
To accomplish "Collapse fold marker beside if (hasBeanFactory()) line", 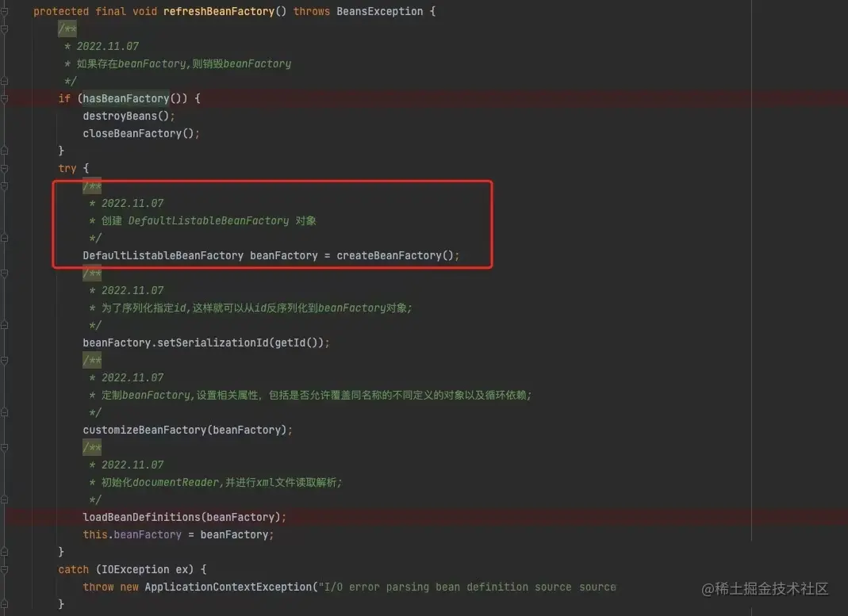I will [x=4, y=98].
